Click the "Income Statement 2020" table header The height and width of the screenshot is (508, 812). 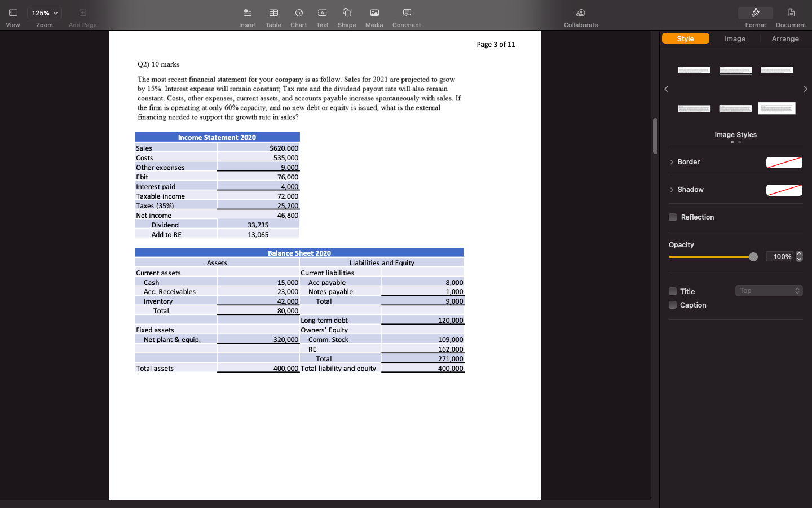click(217, 137)
